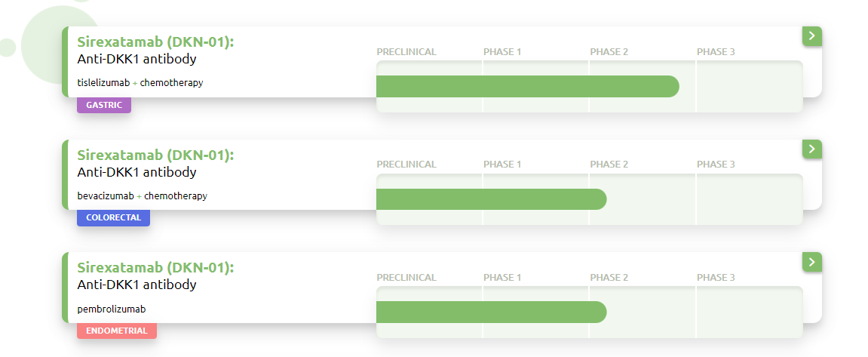Click the blue COLORECTAL tag

pyautogui.click(x=113, y=218)
